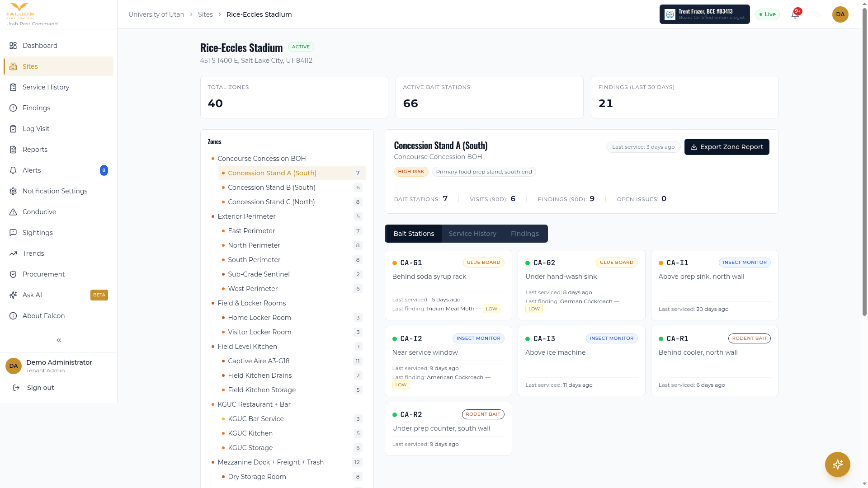Open the Sightings message icon

[13, 233]
